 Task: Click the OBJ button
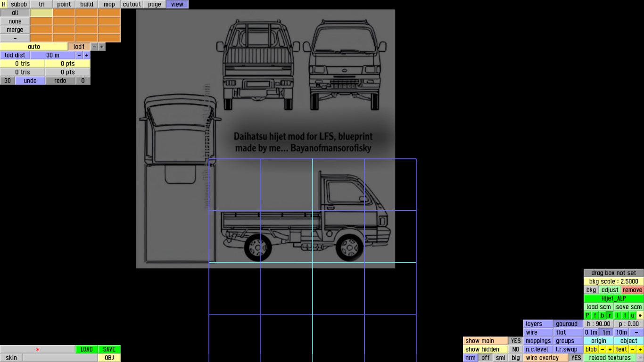[x=109, y=358]
